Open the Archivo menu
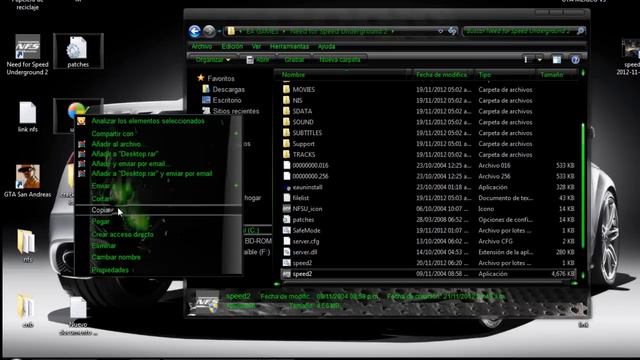The height and width of the screenshot is (360, 640). click(202, 47)
